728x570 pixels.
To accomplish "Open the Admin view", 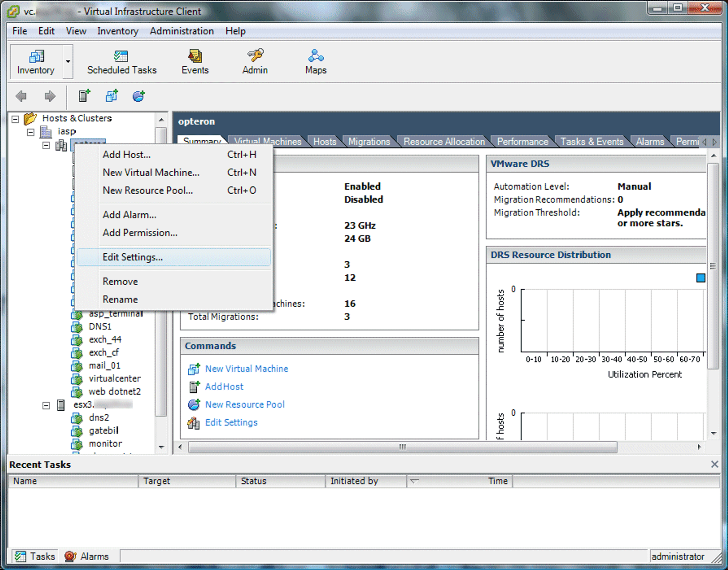I will click(x=255, y=63).
